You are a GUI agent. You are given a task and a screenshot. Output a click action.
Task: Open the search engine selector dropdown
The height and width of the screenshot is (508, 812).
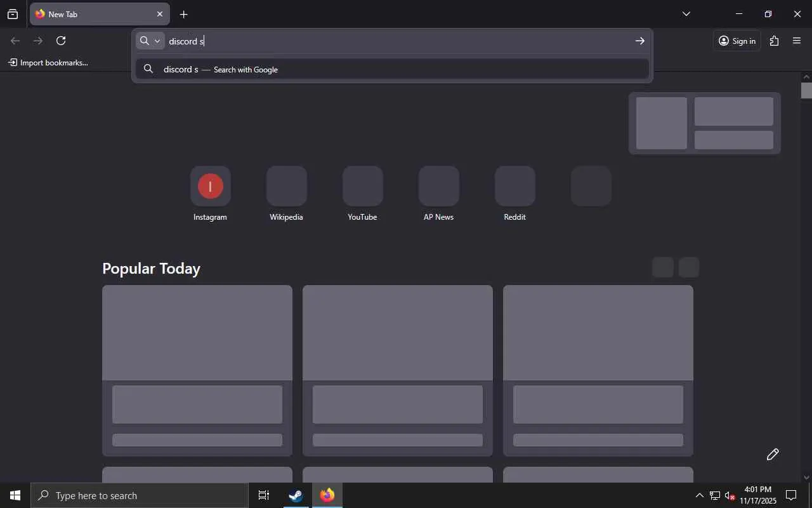pyautogui.click(x=150, y=41)
